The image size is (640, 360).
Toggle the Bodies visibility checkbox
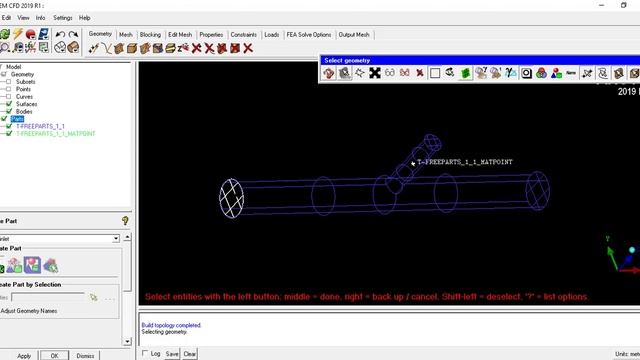pos(9,111)
